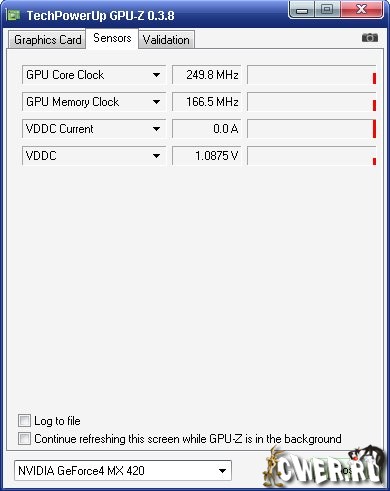The width and height of the screenshot is (390, 491).
Task: Enable the Log to file checkbox
Action: click(24, 421)
